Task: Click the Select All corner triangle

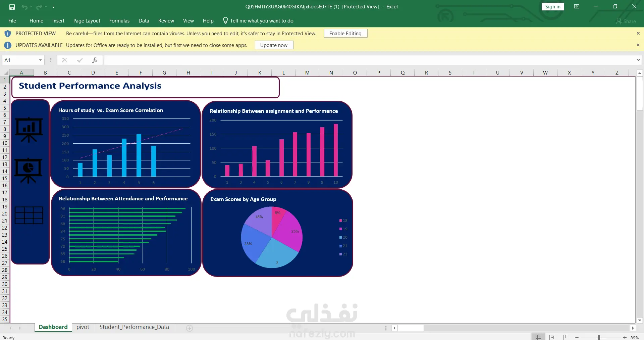Action: (6, 72)
